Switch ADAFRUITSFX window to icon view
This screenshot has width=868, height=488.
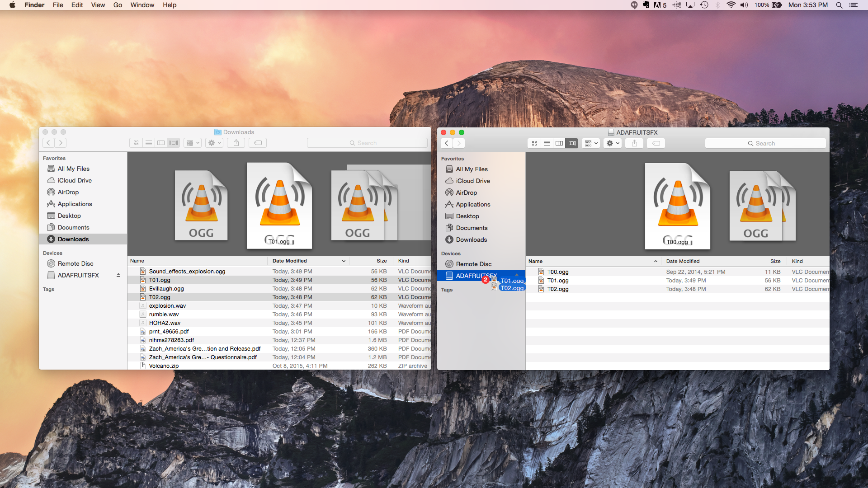534,143
